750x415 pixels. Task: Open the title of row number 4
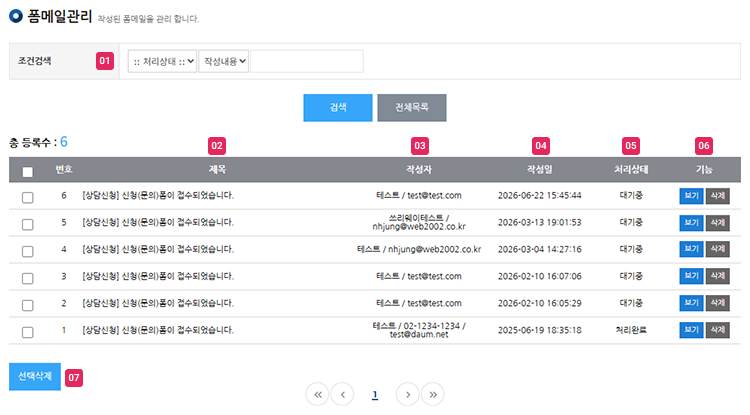click(158, 249)
